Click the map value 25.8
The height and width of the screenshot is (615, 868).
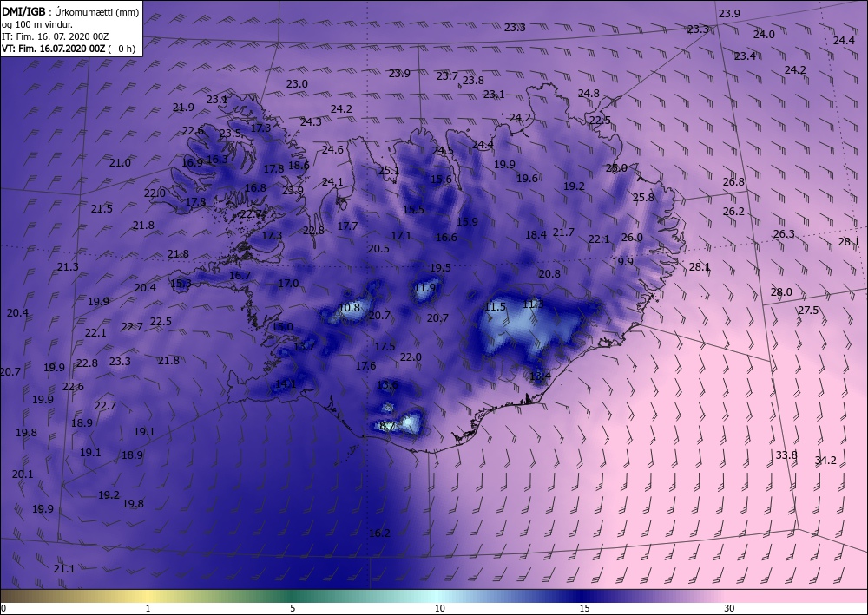click(x=643, y=198)
